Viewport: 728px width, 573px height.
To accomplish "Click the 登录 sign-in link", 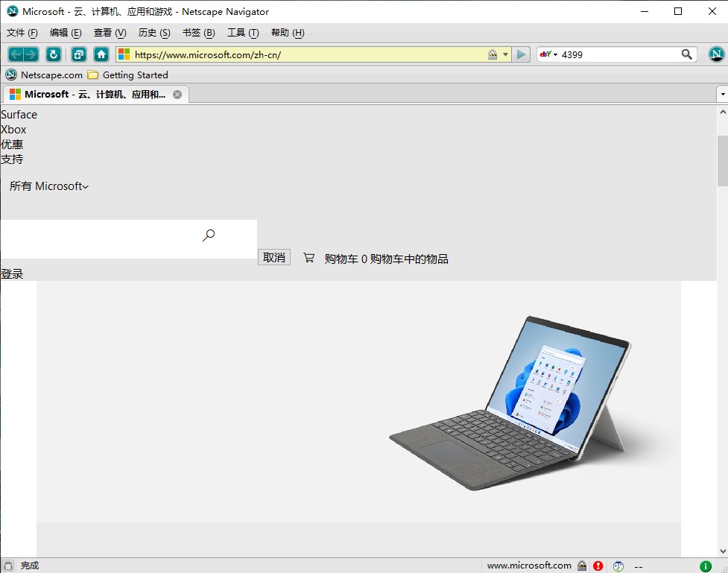I will [12, 274].
